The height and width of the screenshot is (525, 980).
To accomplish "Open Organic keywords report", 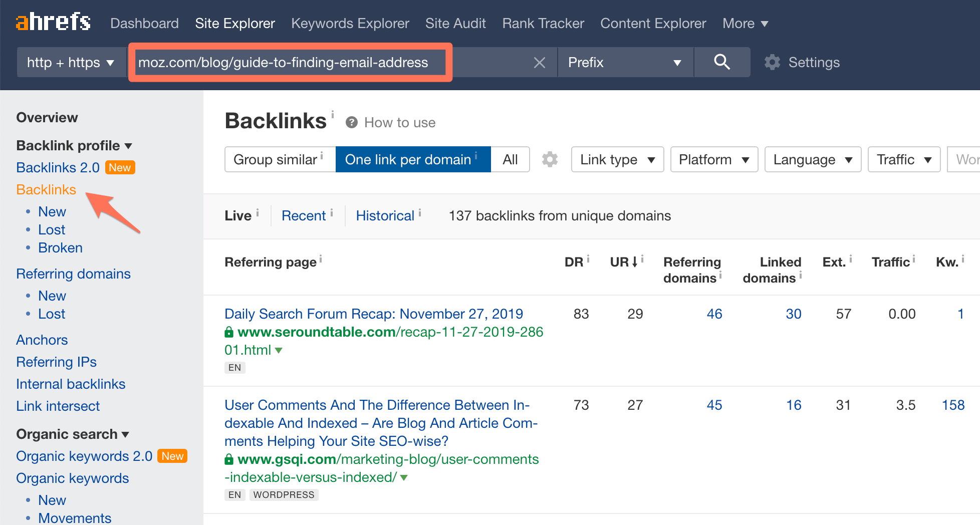I will 72,478.
